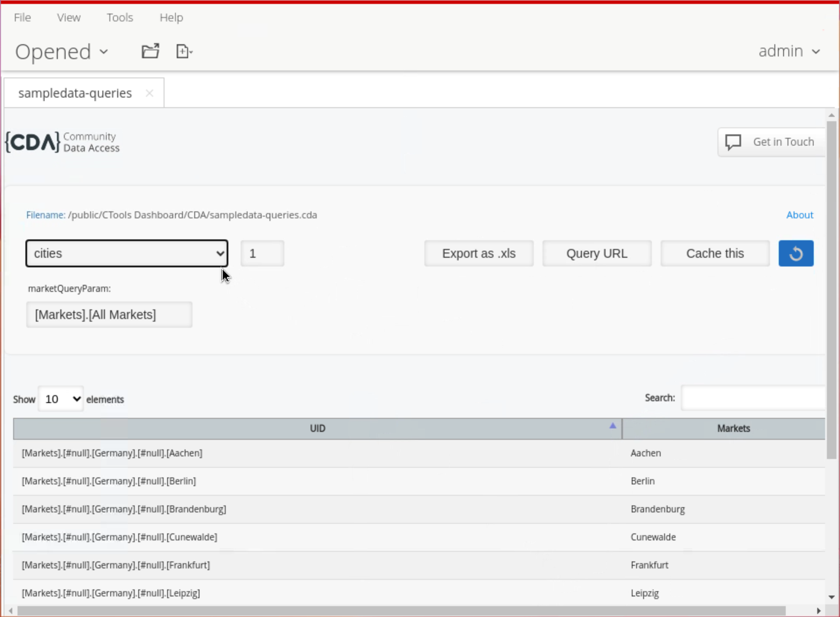Click the CDA Community Data Access logo
The image size is (840, 617).
(62, 142)
